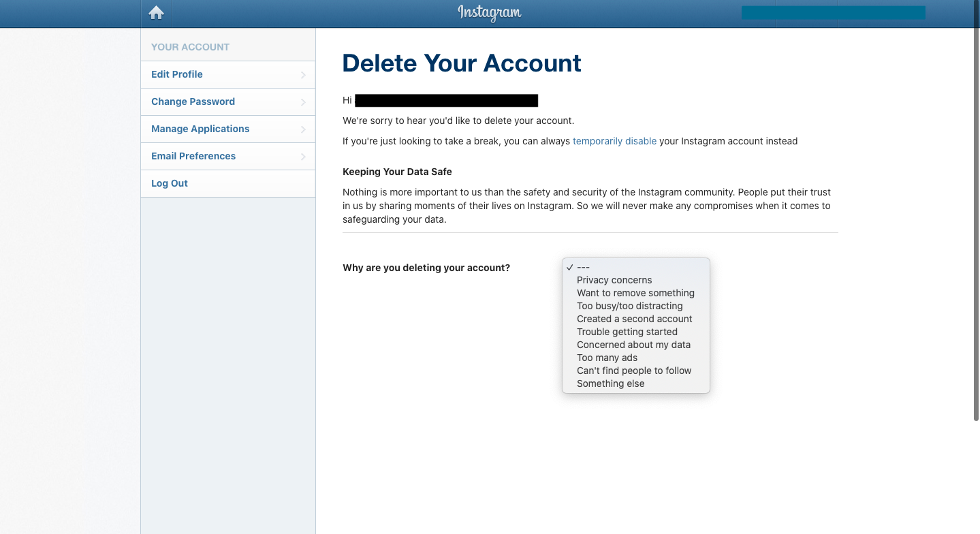Open Email Preferences
Viewport: 980px width, 534px height.
[228, 156]
